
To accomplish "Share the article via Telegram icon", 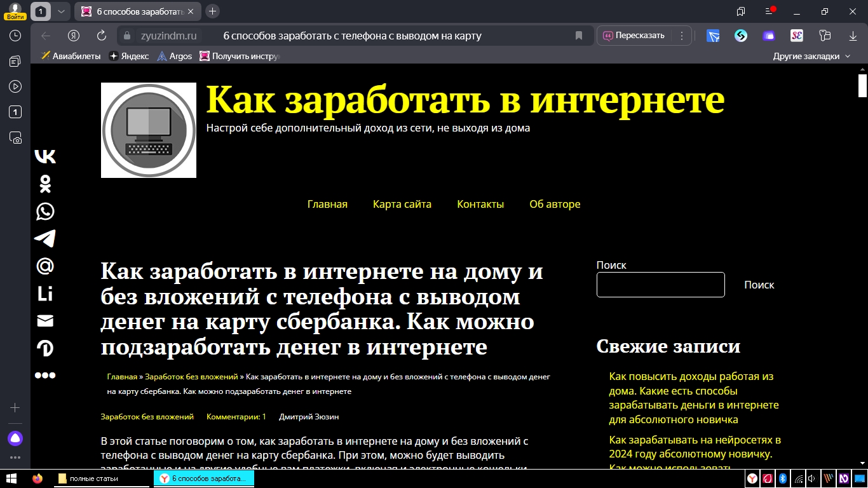I will pyautogui.click(x=45, y=238).
